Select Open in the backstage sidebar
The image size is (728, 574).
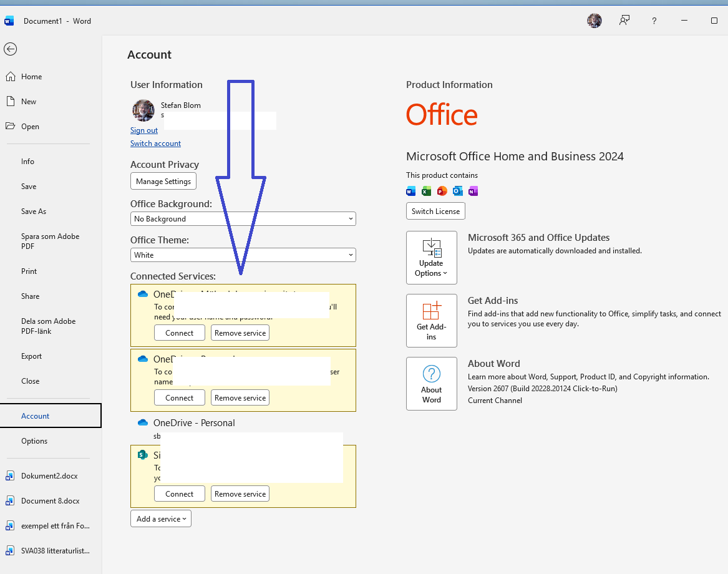pos(30,126)
